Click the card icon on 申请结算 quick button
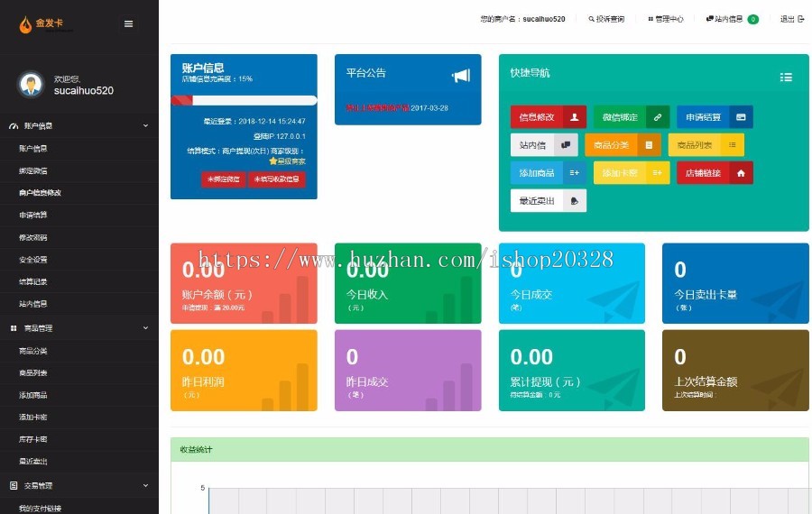This screenshot has width=812, height=514. click(x=741, y=117)
